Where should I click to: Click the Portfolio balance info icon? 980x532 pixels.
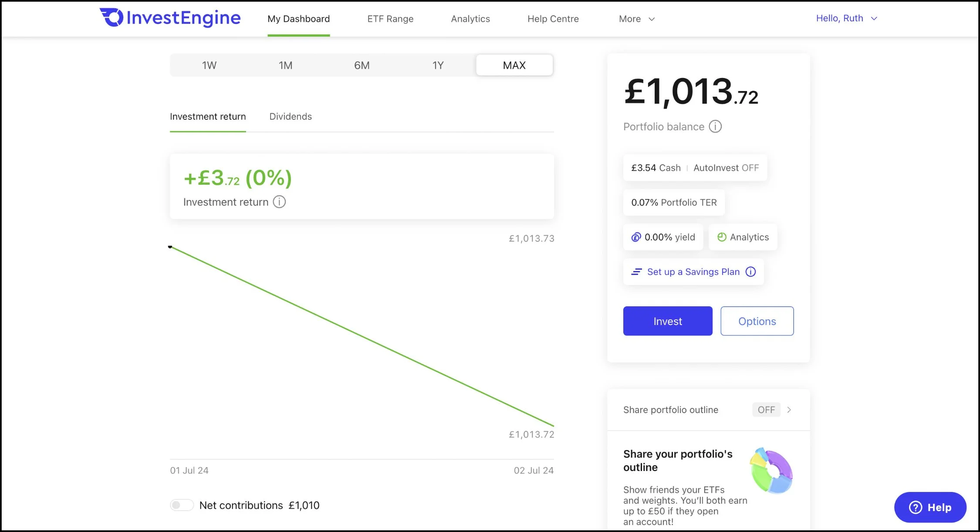click(715, 127)
